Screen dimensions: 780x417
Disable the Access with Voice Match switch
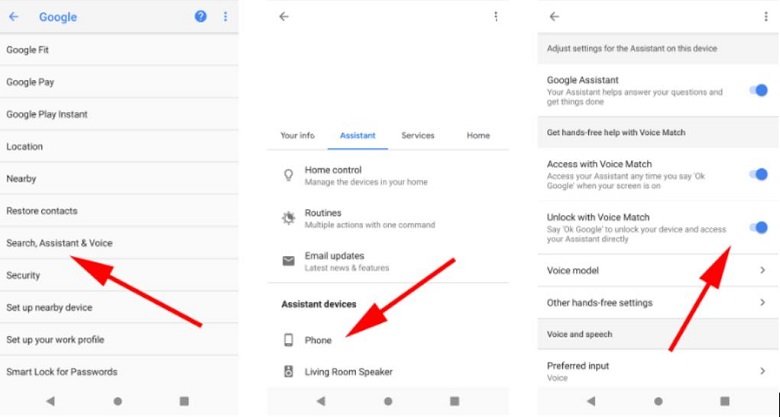[758, 174]
